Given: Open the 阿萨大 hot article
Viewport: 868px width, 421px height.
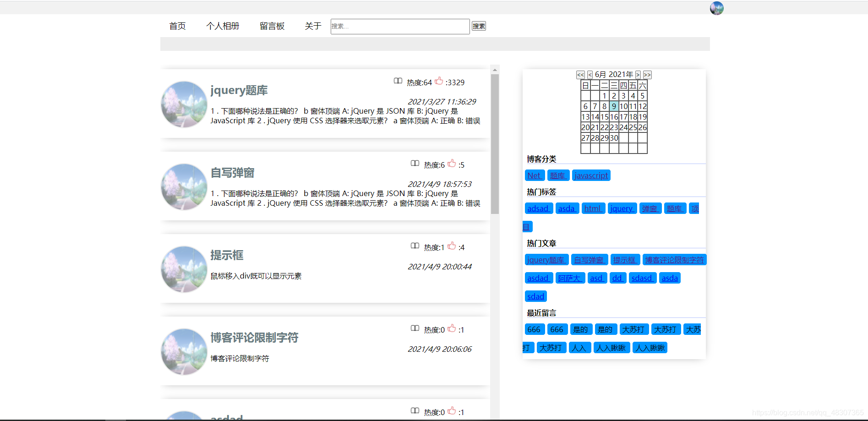Looking at the screenshot, I should coord(570,278).
